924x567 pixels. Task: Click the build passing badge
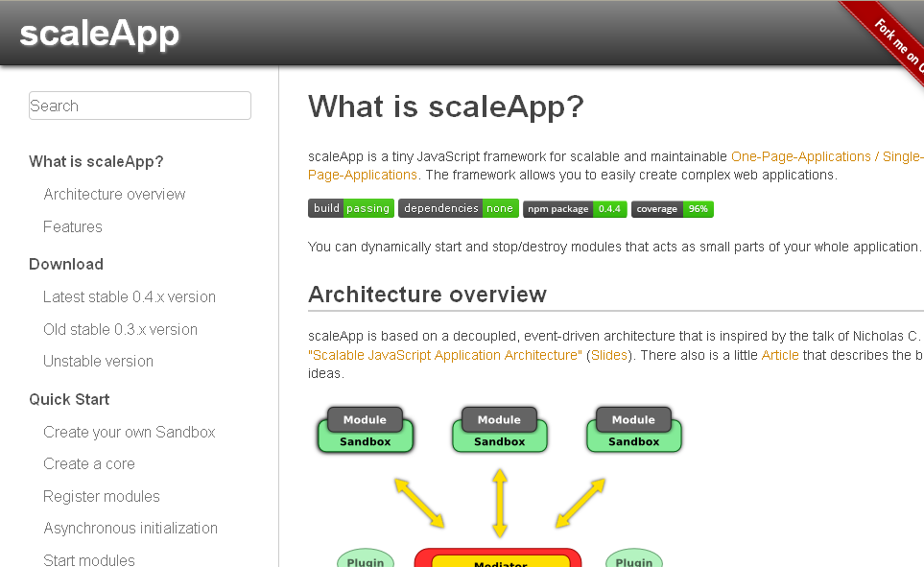(x=351, y=208)
